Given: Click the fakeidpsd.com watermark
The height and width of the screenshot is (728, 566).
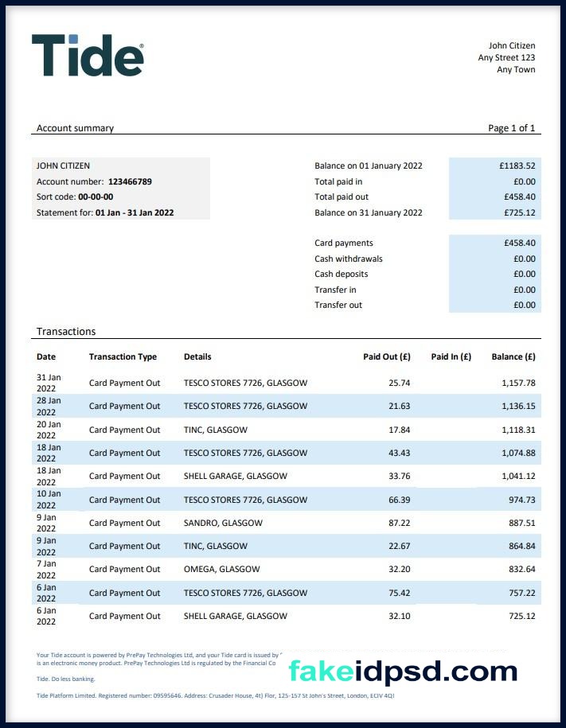Looking at the screenshot, I should [403, 671].
